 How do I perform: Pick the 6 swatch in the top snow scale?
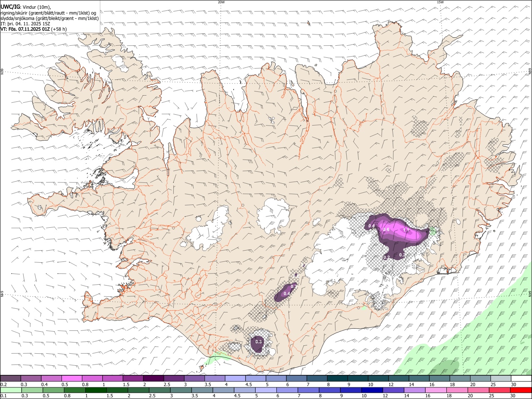pos(296,378)
